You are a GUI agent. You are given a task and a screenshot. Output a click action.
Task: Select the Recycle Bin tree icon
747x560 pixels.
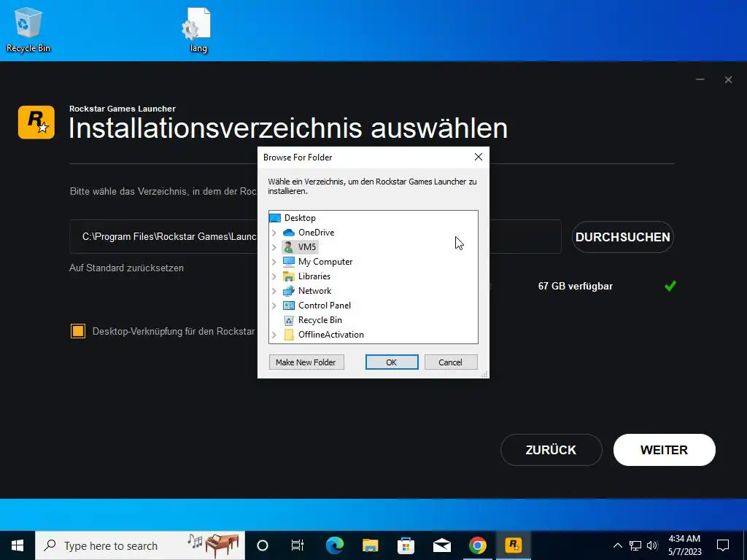[x=289, y=321]
